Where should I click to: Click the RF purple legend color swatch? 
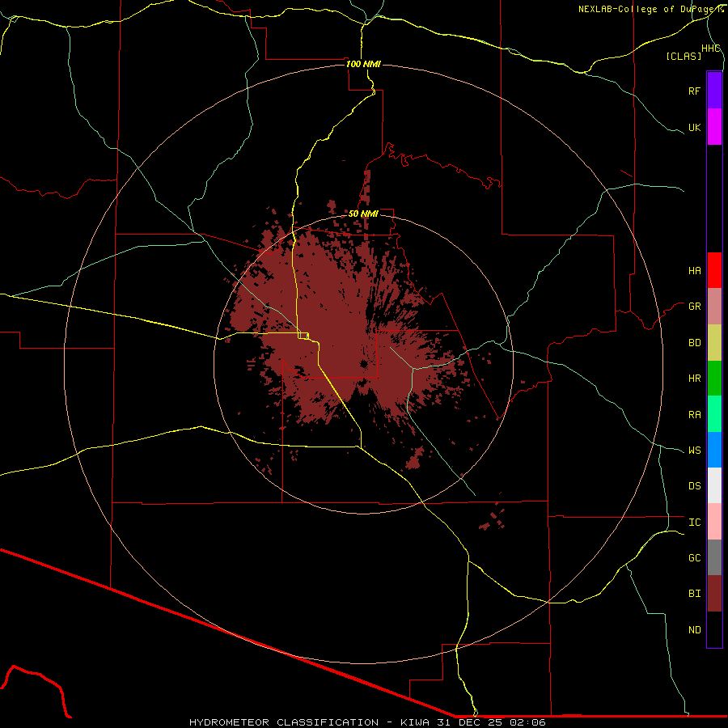[714, 91]
